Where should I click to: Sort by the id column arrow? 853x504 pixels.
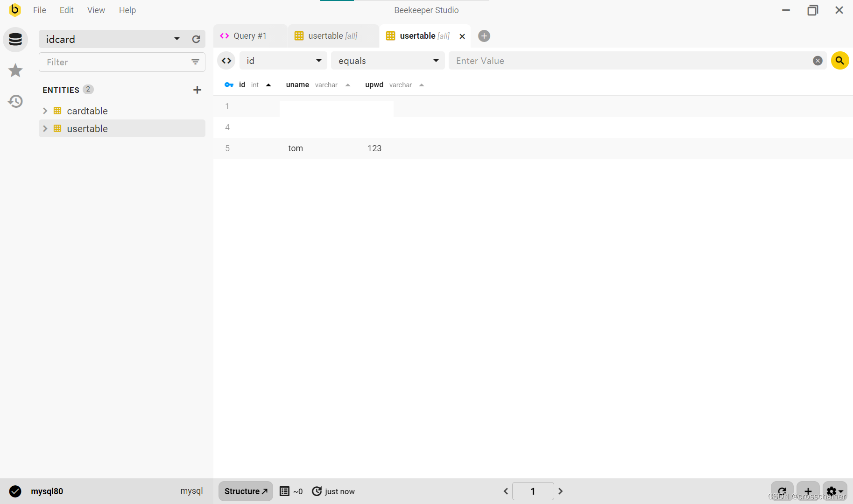click(x=268, y=85)
